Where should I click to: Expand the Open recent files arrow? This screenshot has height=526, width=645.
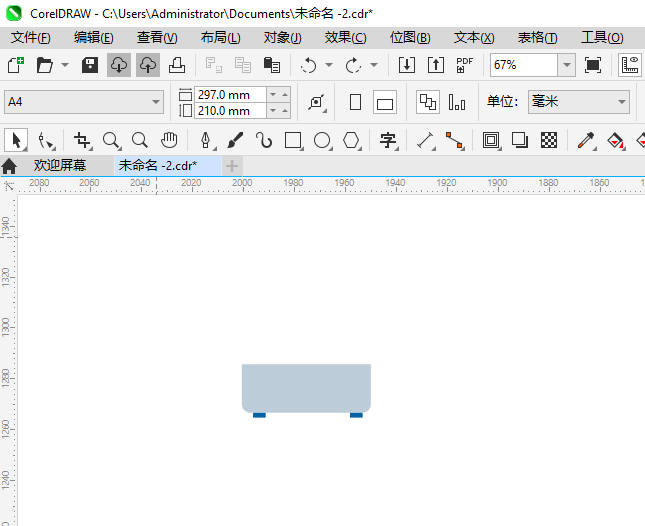65,65
